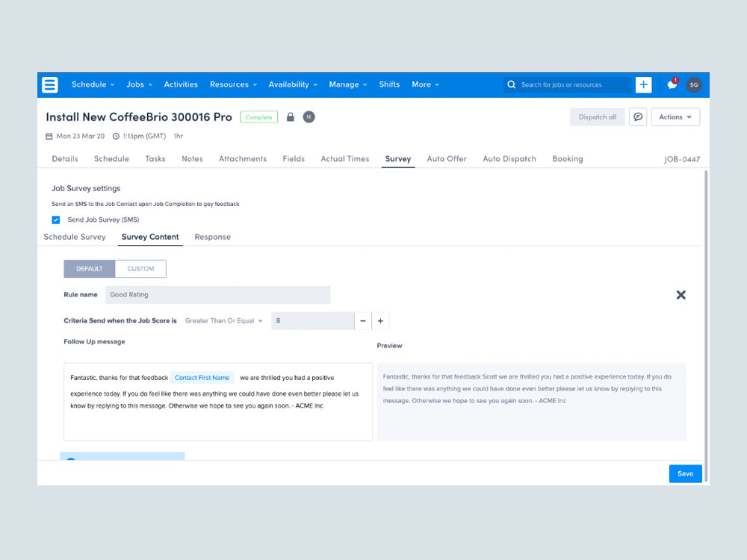Switch to the Notes tab

point(192,159)
